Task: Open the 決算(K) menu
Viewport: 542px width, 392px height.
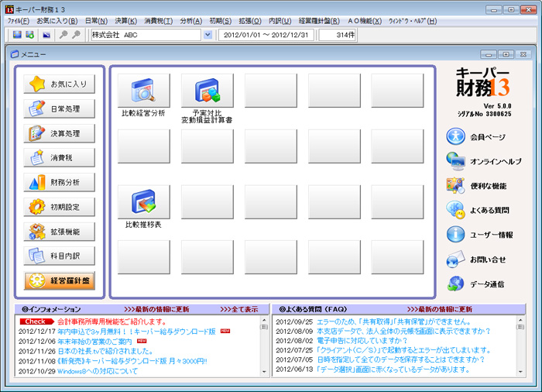Action: coord(125,21)
